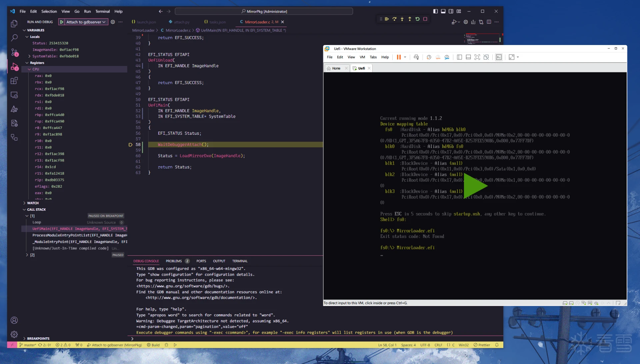Image resolution: width=640 pixels, height=364 pixels.
Task: Stop debugging with the red square
Action: click(x=425, y=19)
